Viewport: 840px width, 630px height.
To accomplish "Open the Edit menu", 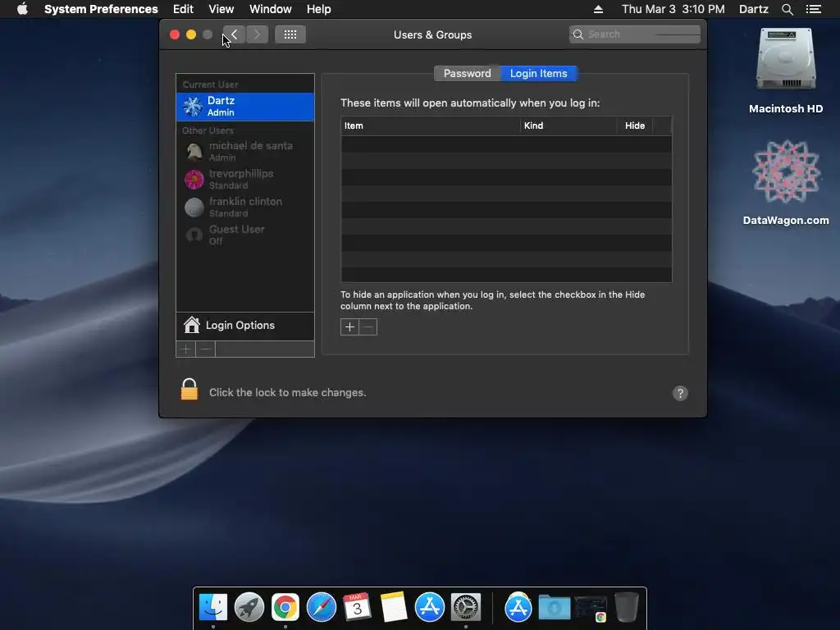I will [x=183, y=9].
